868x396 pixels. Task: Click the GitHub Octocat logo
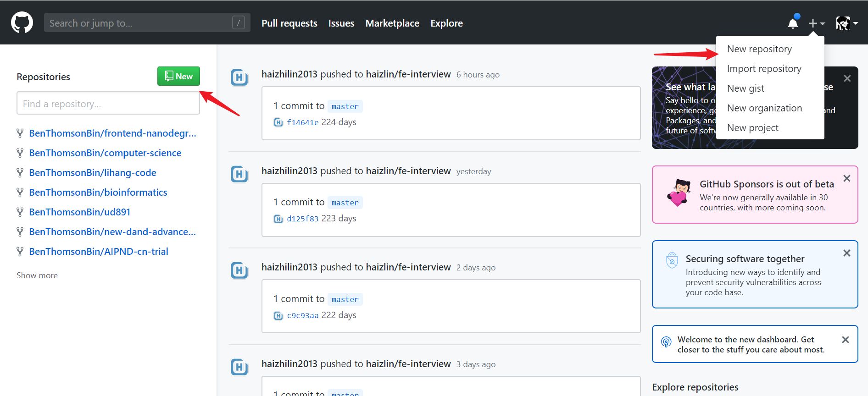click(22, 22)
